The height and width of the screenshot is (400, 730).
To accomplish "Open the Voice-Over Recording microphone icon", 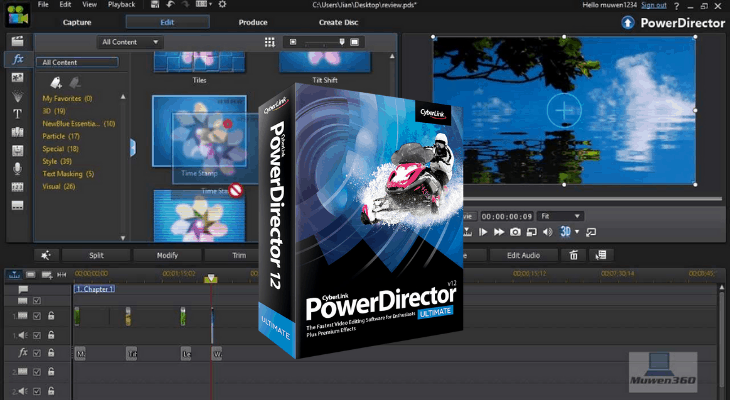I will coord(18,169).
